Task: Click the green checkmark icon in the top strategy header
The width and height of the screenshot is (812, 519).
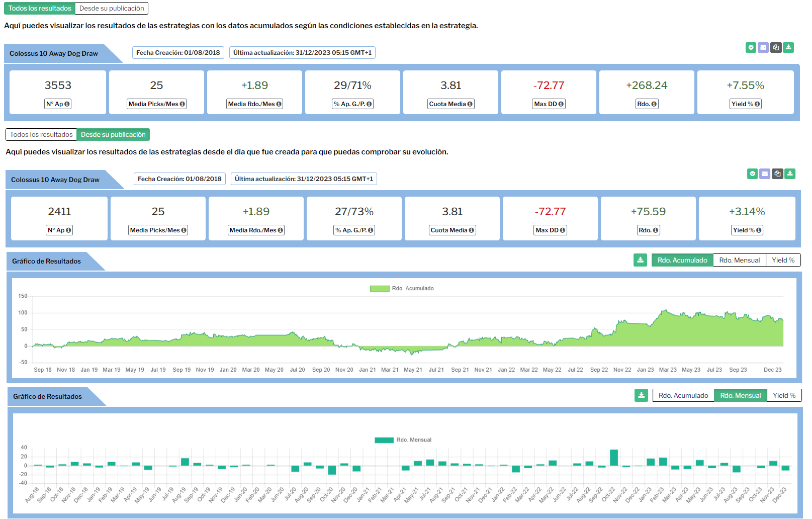Action: tap(751, 47)
